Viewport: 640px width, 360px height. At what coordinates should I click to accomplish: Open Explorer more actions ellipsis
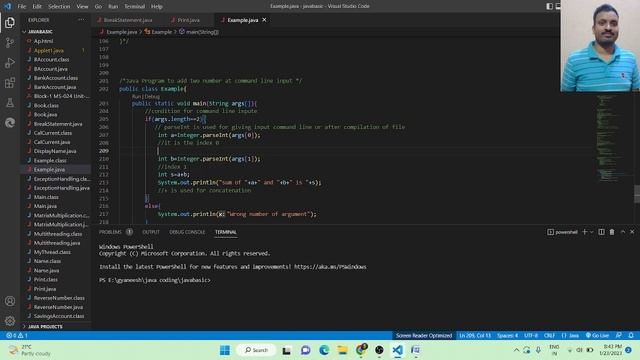[81, 20]
